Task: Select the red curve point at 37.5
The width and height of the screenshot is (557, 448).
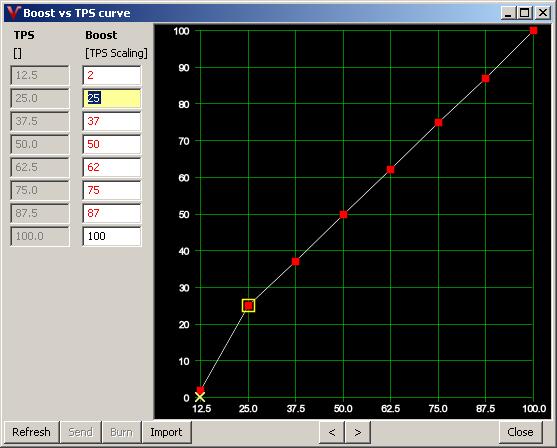Action: pyautogui.click(x=296, y=262)
